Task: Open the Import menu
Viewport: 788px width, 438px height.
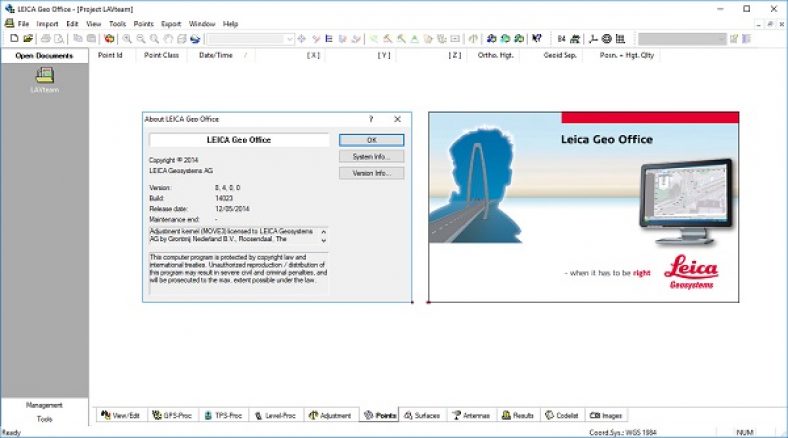Action: click(47, 24)
